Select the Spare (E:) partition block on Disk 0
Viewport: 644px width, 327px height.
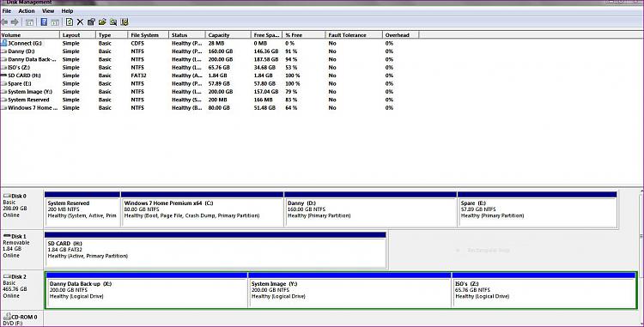(538, 209)
